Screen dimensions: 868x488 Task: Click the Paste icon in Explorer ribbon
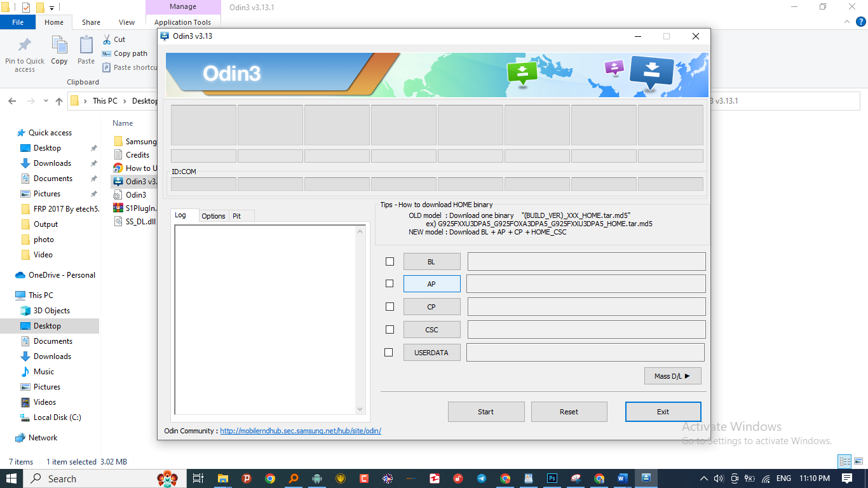coord(86,45)
